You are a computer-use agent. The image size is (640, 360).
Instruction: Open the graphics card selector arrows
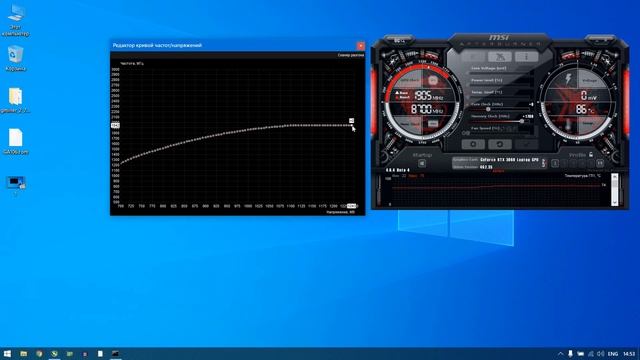(543, 163)
